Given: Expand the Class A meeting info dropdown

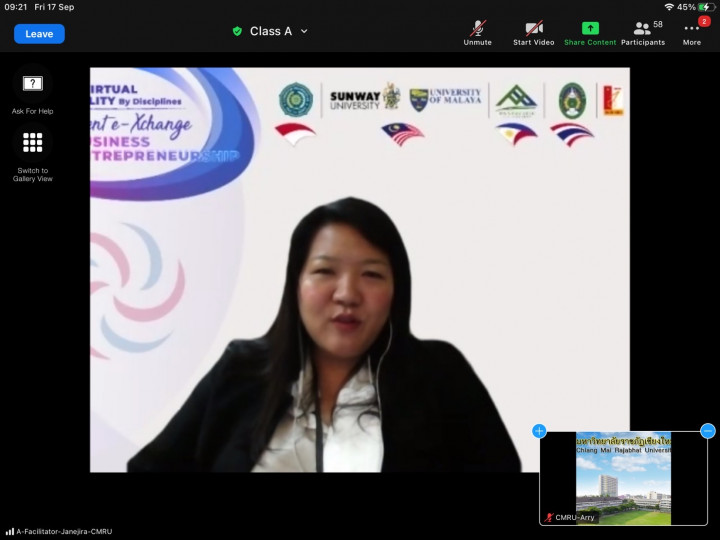Looking at the screenshot, I should (304, 31).
